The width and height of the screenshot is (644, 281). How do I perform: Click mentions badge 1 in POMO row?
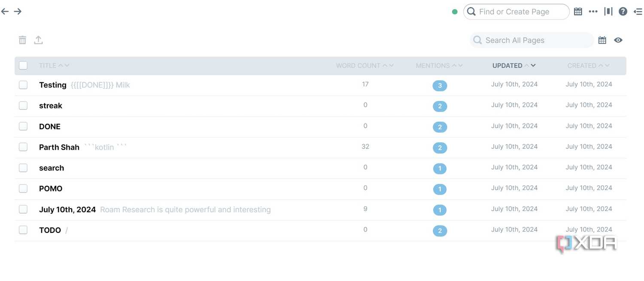click(440, 189)
